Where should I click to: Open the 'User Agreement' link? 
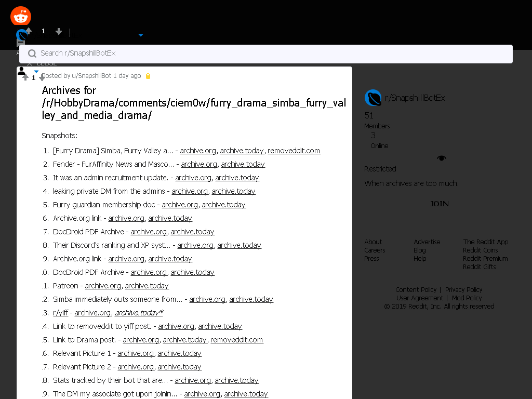pyautogui.click(x=420, y=298)
